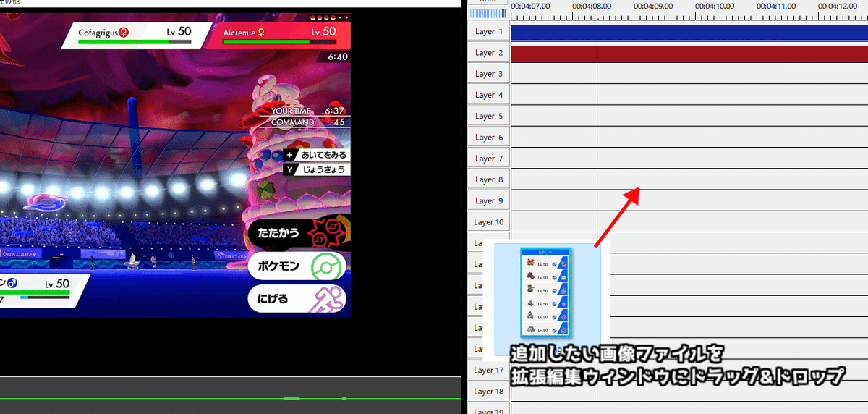Screen dimensions: 868x414
Task: Toggle visibility of Layer 7
Action: click(488, 159)
